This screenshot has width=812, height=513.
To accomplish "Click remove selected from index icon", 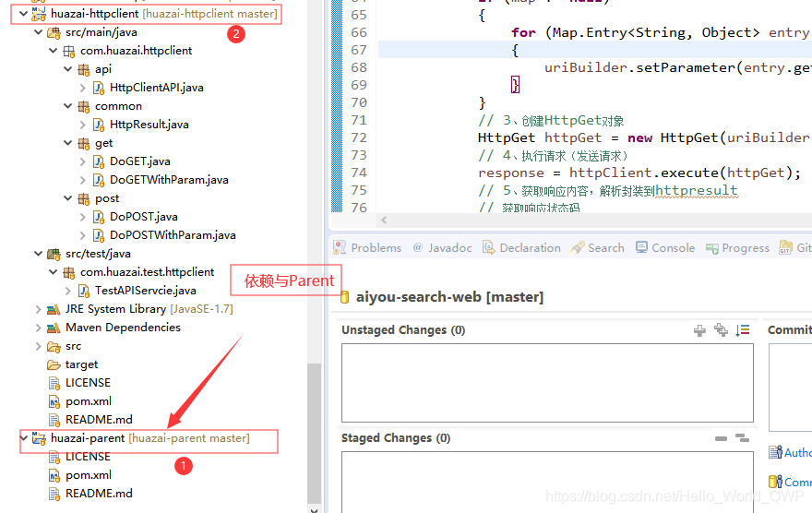I will pos(721,438).
